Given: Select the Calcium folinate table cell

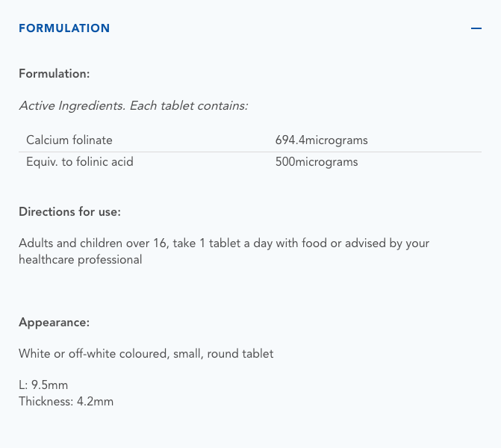Looking at the screenshot, I should coord(69,140).
